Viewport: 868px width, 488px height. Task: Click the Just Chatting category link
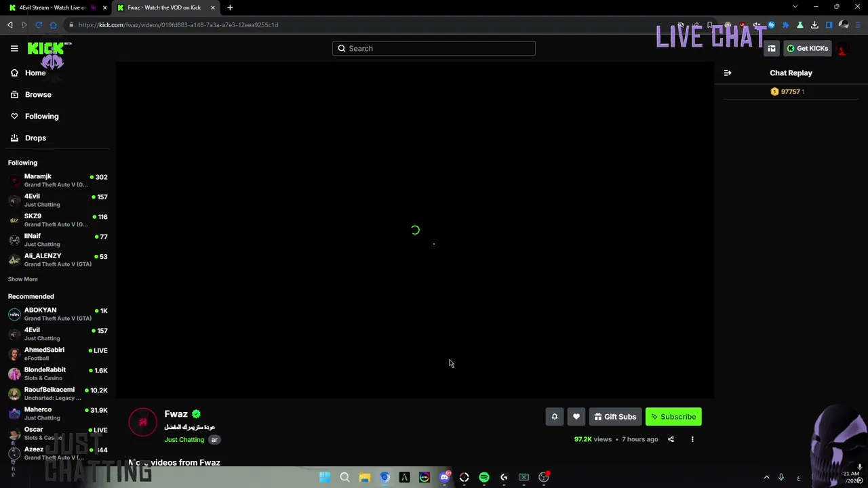click(184, 440)
